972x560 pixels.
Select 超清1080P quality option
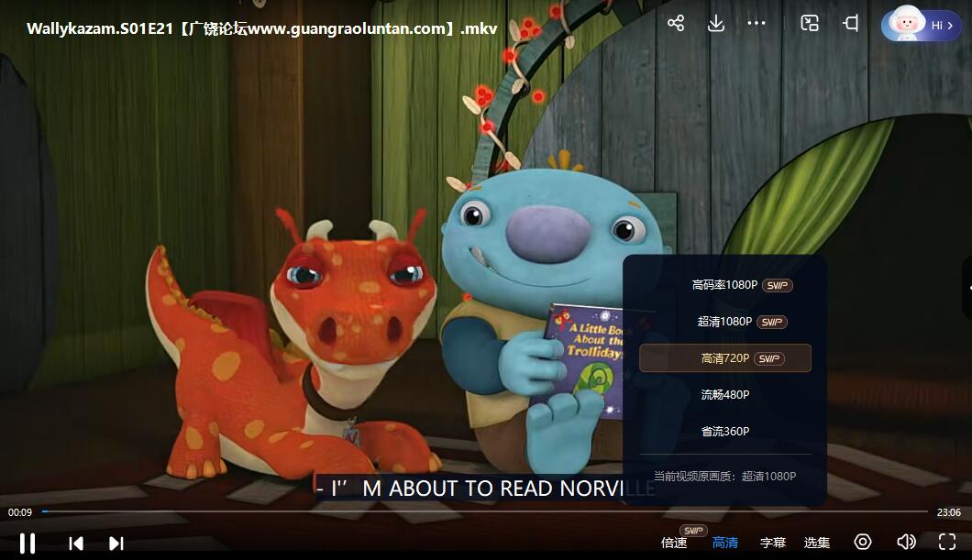coord(725,322)
